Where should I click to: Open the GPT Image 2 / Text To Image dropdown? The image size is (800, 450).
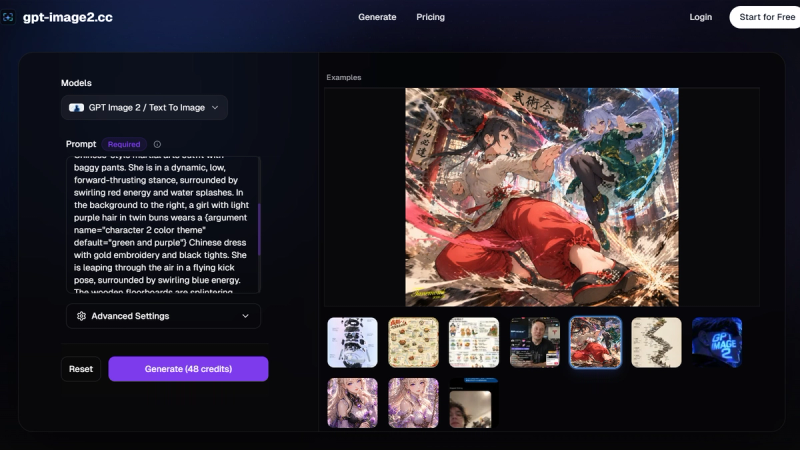point(144,108)
